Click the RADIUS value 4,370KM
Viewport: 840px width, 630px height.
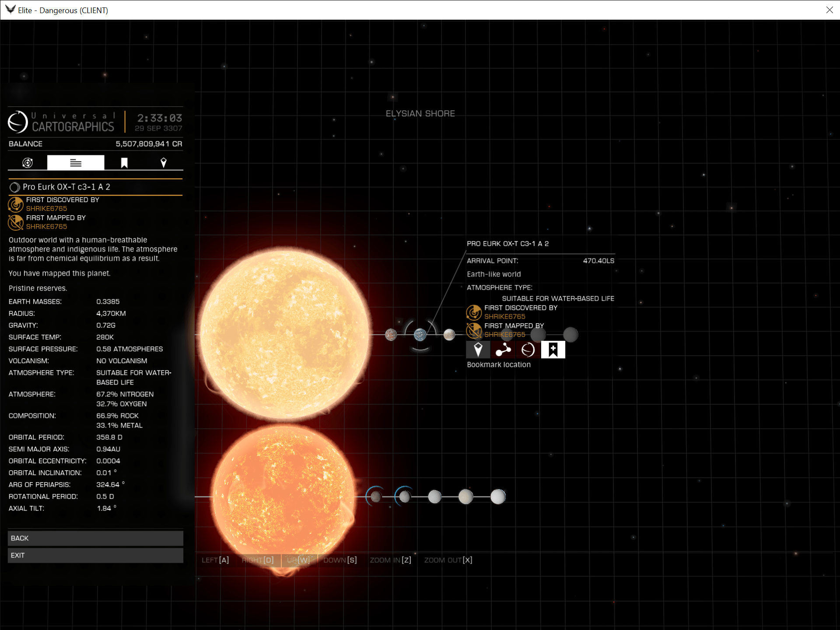click(x=111, y=314)
